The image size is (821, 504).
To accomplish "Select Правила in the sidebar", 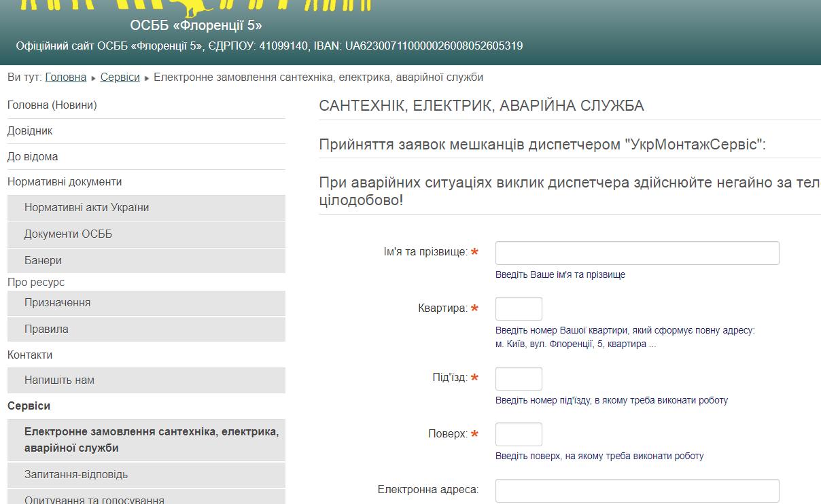I will pos(146,329).
